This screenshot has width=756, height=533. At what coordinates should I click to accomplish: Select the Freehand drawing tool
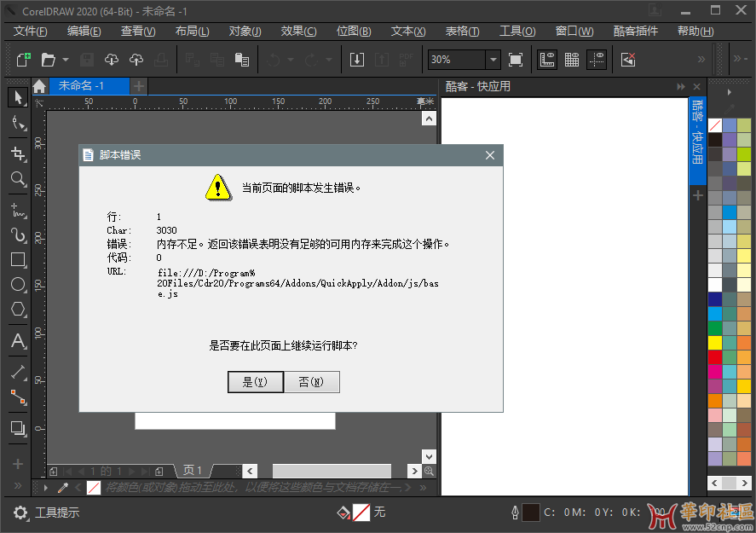(x=18, y=211)
